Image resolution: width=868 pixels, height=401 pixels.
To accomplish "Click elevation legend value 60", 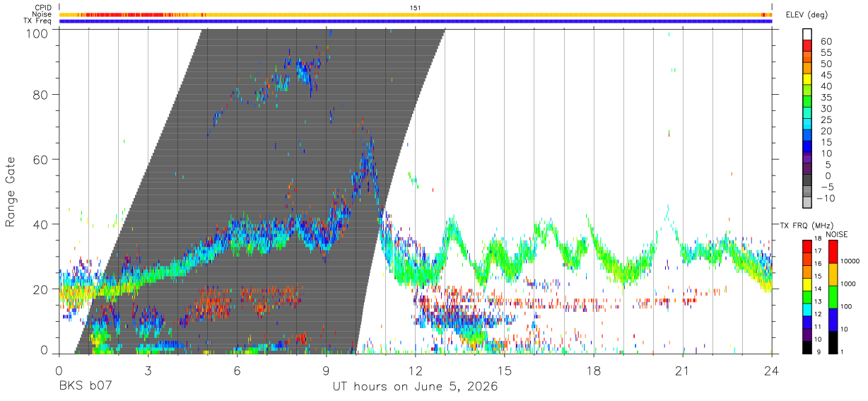I will 826,42.
